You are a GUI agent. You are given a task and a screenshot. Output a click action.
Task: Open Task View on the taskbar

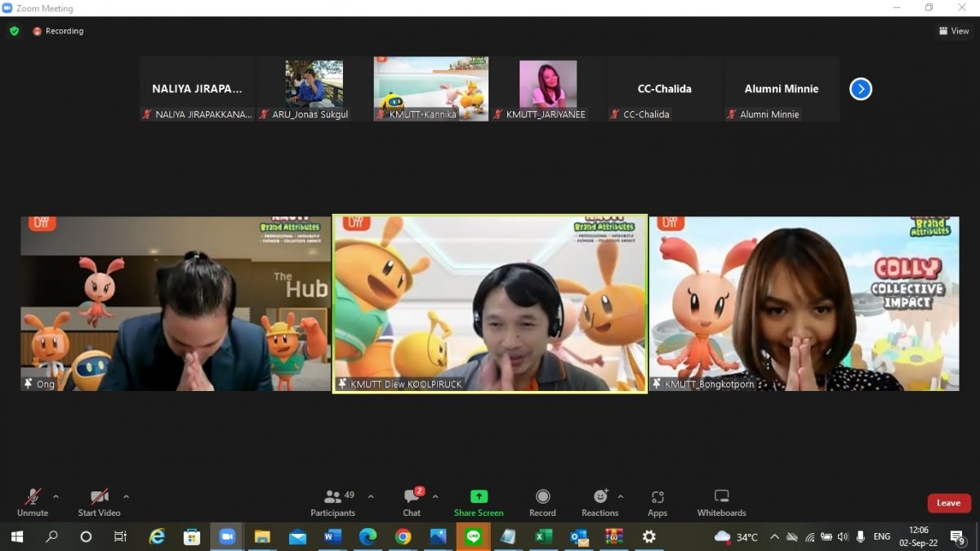120,536
